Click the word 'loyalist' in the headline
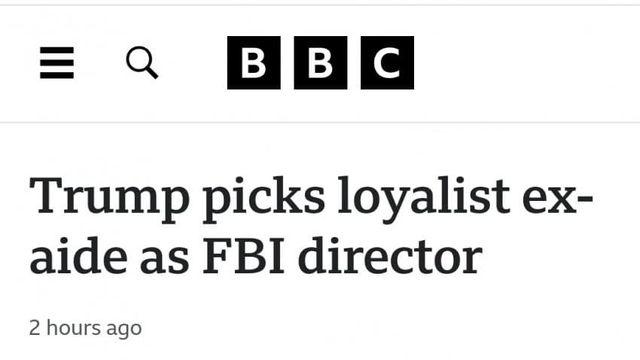640x360 pixels. coord(424,199)
